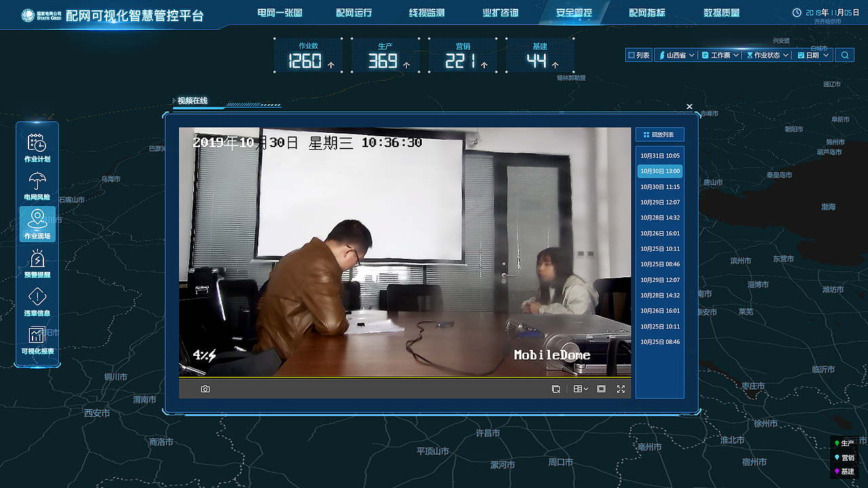Expand the 日期 date dropdown
This screenshot has height=488, width=868.
tap(813, 56)
